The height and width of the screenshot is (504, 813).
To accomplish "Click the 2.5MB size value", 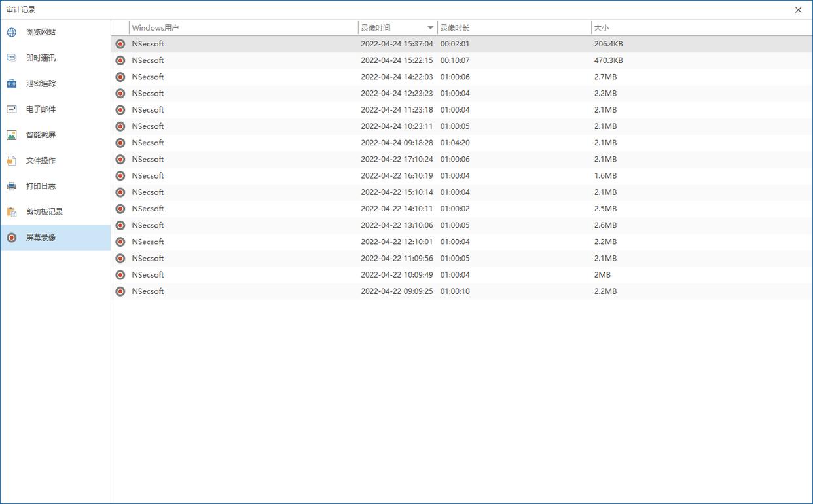I will 605,209.
